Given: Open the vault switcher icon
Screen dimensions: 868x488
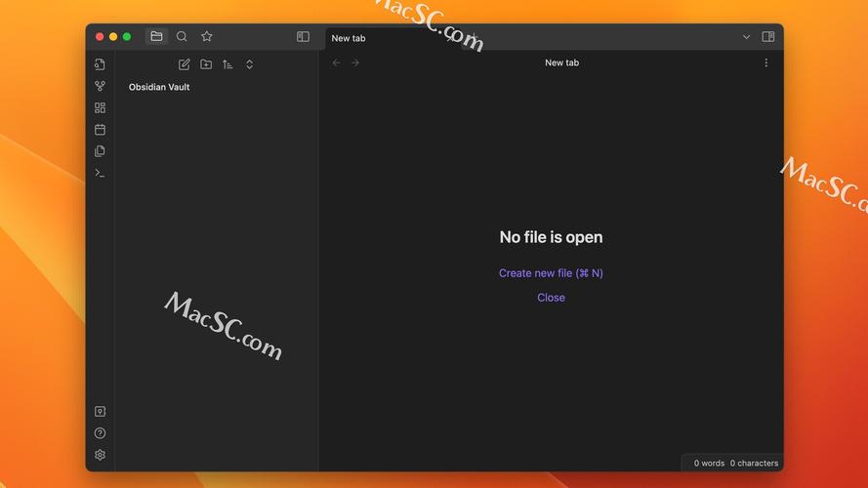Looking at the screenshot, I should (x=101, y=411).
